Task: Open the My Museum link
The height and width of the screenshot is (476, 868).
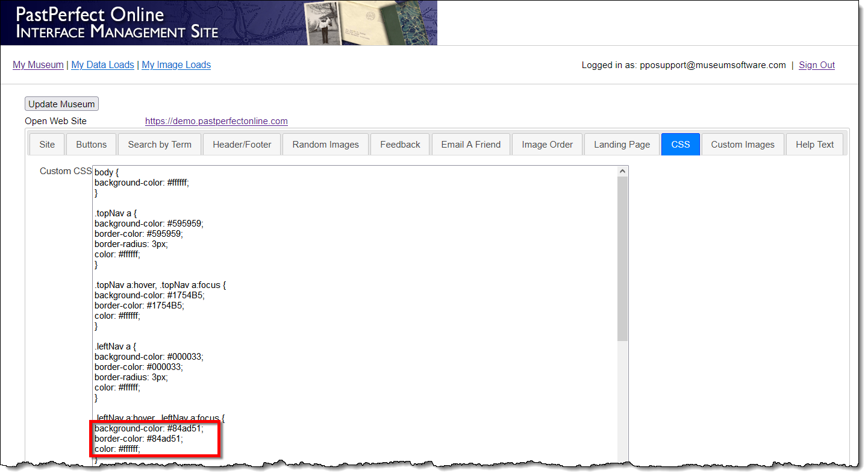Action: click(x=38, y=64)
